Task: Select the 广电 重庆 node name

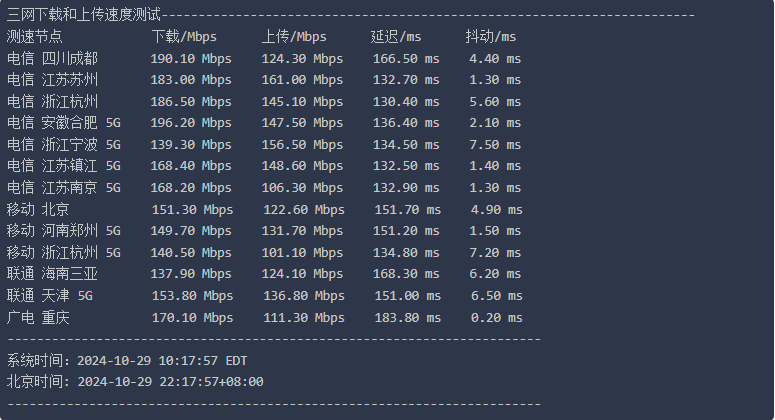Action: point(38,317)
